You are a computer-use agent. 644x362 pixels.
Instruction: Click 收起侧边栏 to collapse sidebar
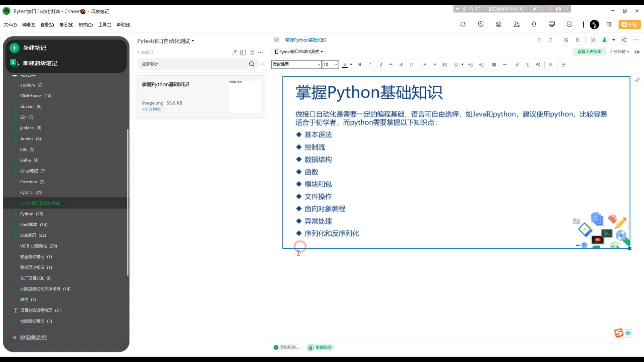tap(30, 338)
